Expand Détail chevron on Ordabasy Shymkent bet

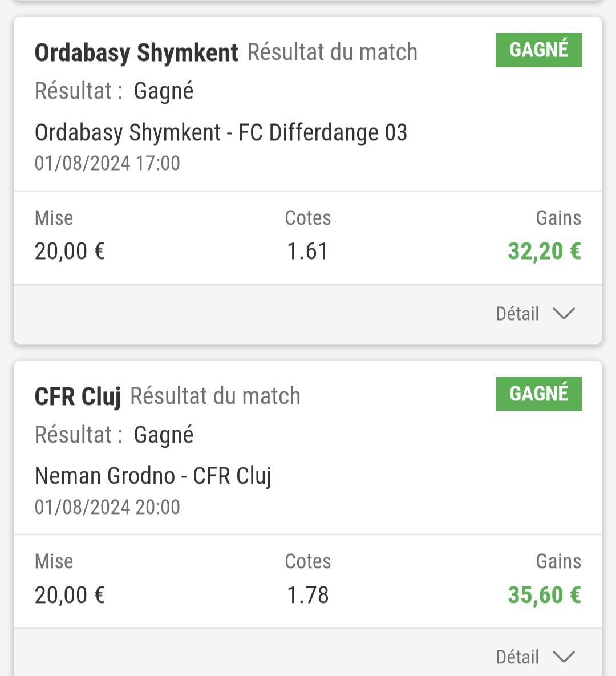(564, 313)
